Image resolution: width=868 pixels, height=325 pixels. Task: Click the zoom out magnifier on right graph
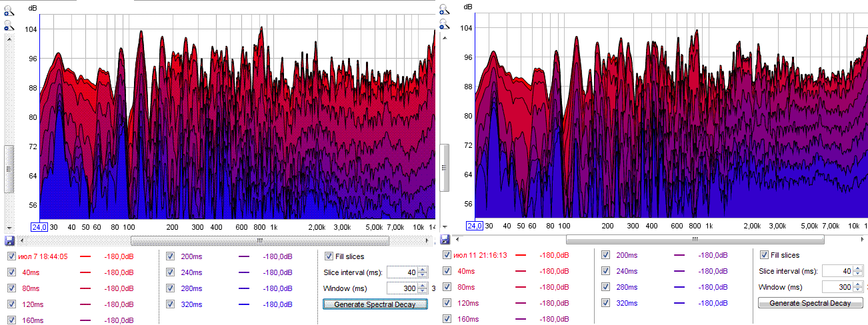[x=445, y=25]
